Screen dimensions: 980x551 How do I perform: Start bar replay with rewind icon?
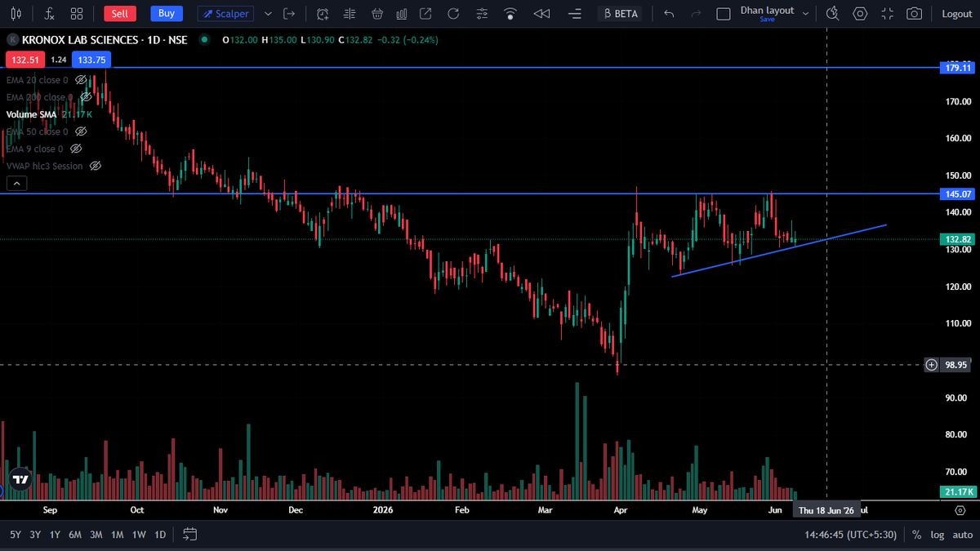pyautogui.click(x=541, y=14)
